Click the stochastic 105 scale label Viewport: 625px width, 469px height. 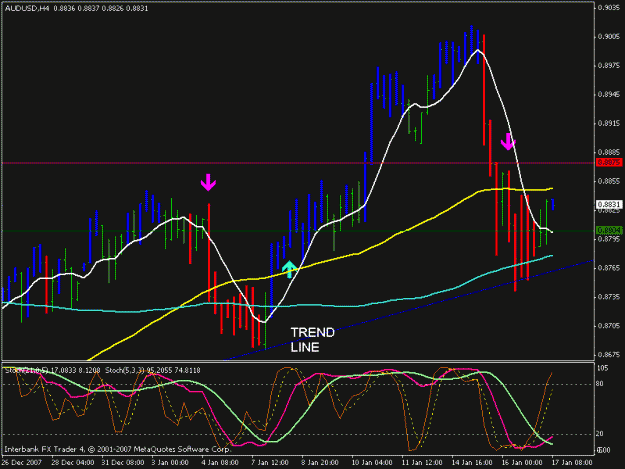[x=603, y=368]
